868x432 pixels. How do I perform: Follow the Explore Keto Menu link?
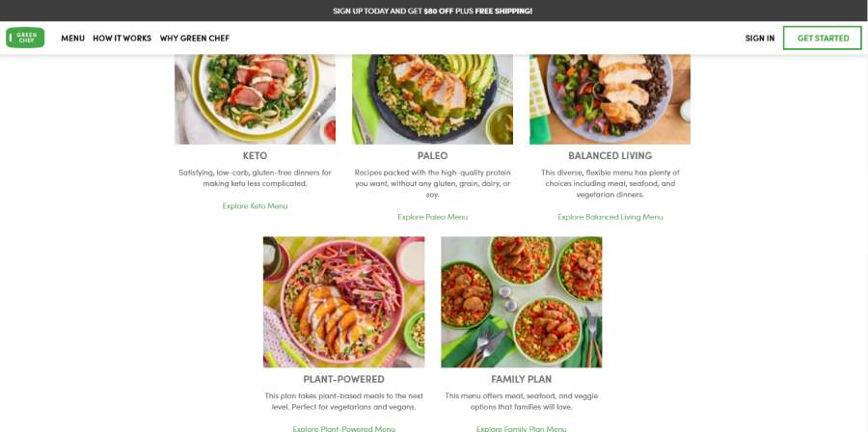(256, 205)
